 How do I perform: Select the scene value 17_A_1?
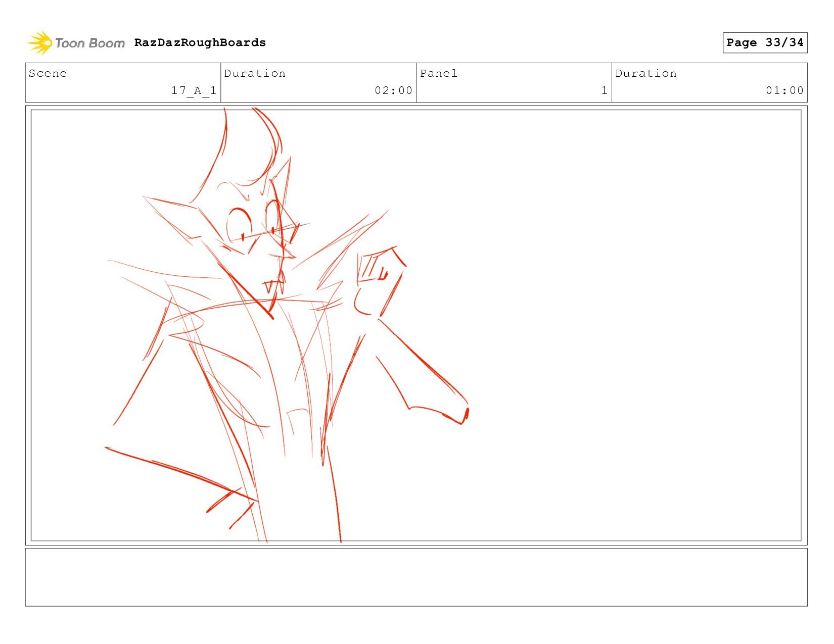tap(194, 90)
